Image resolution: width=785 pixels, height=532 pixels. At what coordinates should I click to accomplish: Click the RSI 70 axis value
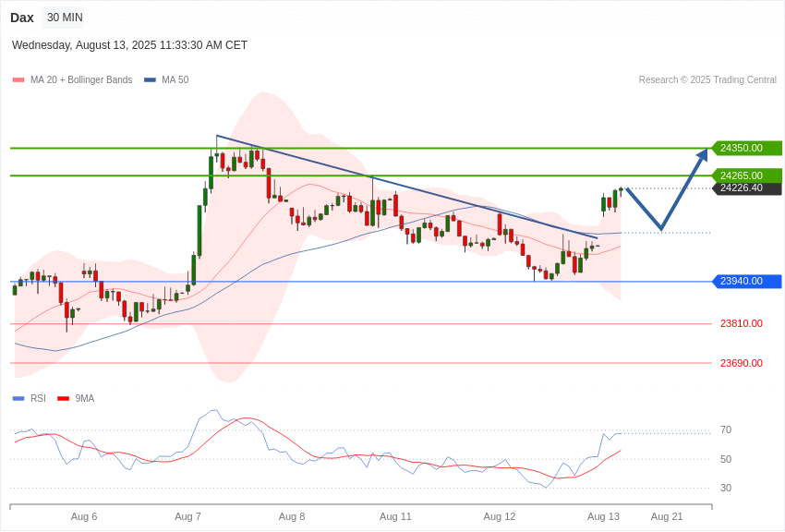click(x=726, y=429)
